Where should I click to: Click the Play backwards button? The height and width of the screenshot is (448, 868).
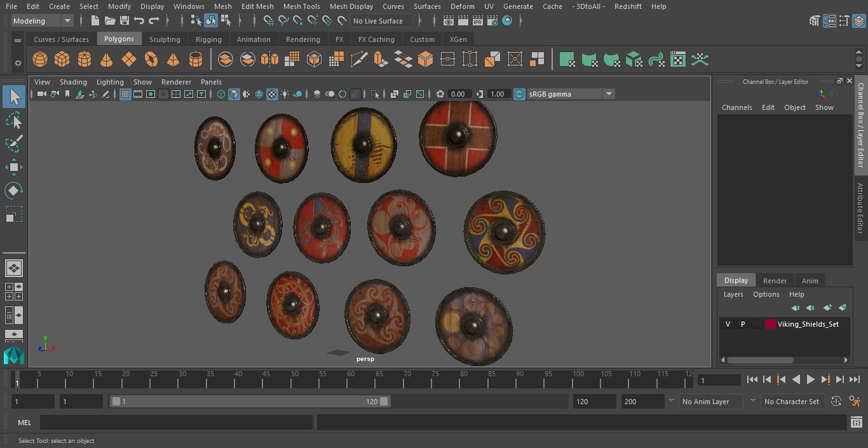click(x=796, y=379)
